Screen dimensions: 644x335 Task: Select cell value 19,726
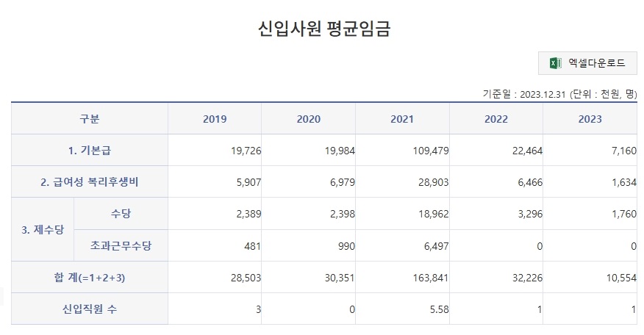click(x=246, y=151)
